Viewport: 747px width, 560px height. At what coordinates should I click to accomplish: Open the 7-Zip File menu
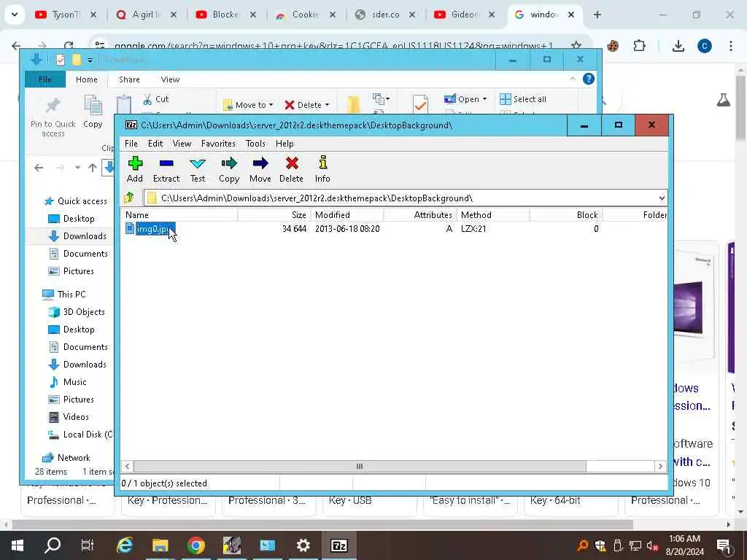[x=131, y=144]
